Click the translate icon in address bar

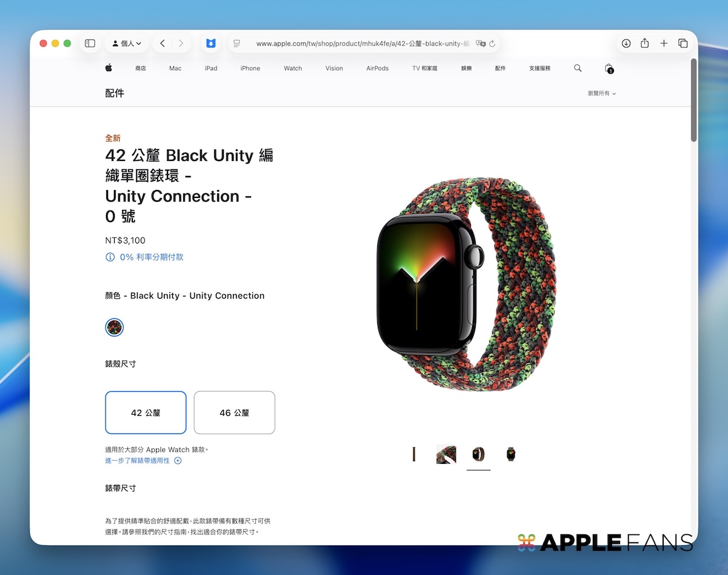pyautogui.click(x=480, y=44)
